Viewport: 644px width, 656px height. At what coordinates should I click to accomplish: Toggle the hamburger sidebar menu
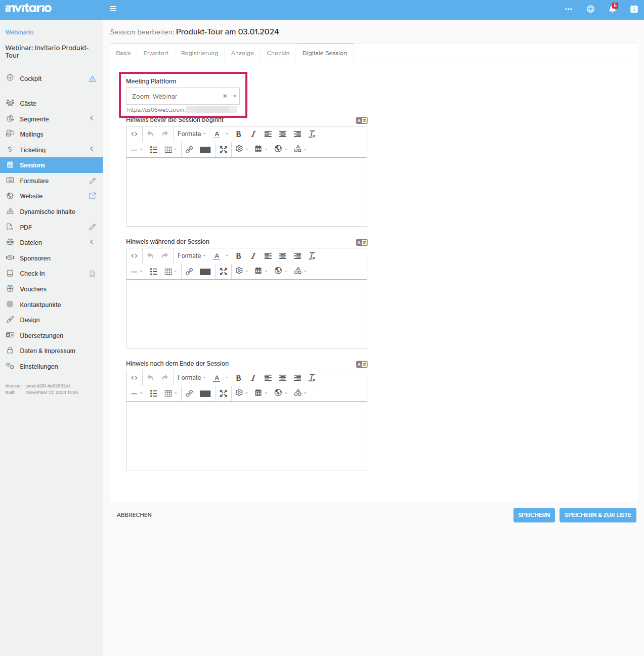tap(113, 9)
